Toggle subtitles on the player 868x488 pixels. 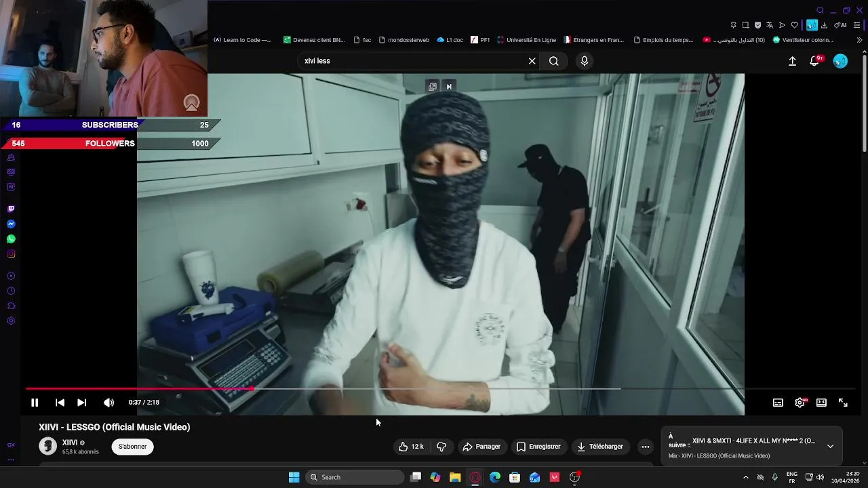[778, 403]
